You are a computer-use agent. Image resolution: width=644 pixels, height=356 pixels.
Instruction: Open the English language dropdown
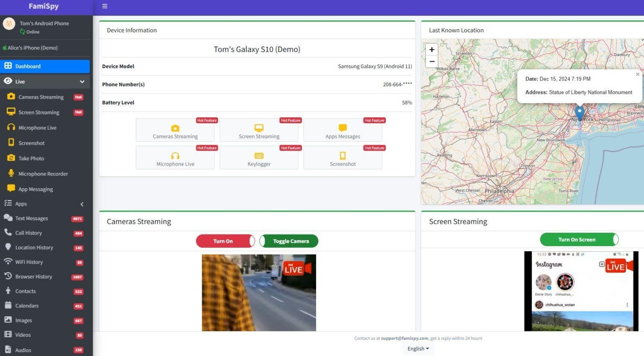tap(418, 348)
